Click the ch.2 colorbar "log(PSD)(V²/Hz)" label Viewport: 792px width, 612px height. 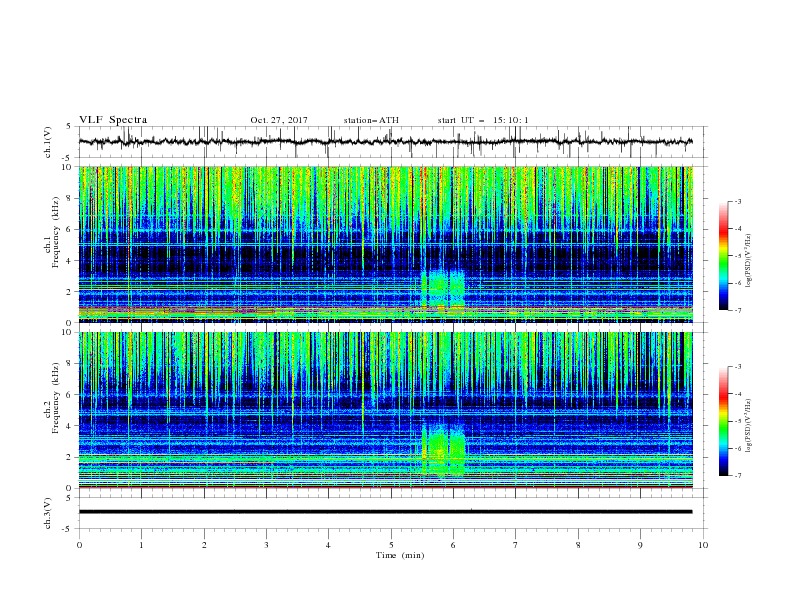pos(748,425)
